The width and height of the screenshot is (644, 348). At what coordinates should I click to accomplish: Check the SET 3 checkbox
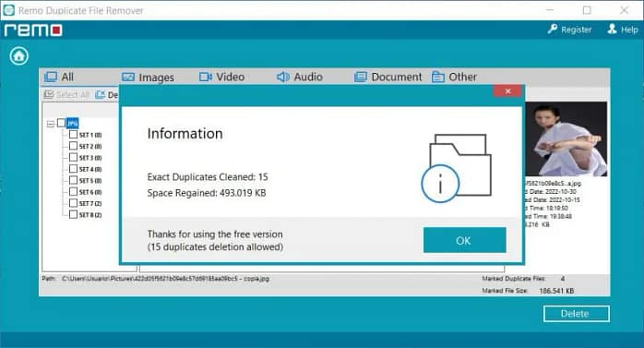click(x=73, y=157)
